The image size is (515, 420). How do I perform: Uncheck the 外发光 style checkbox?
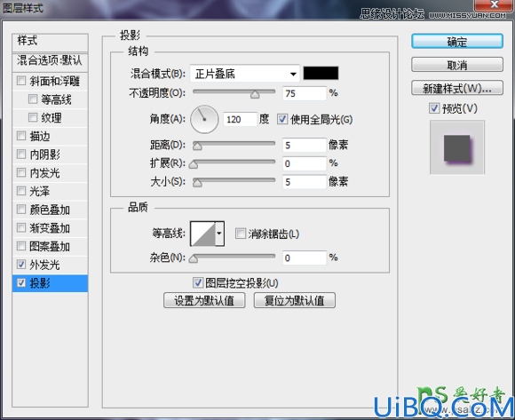[21, 264]
